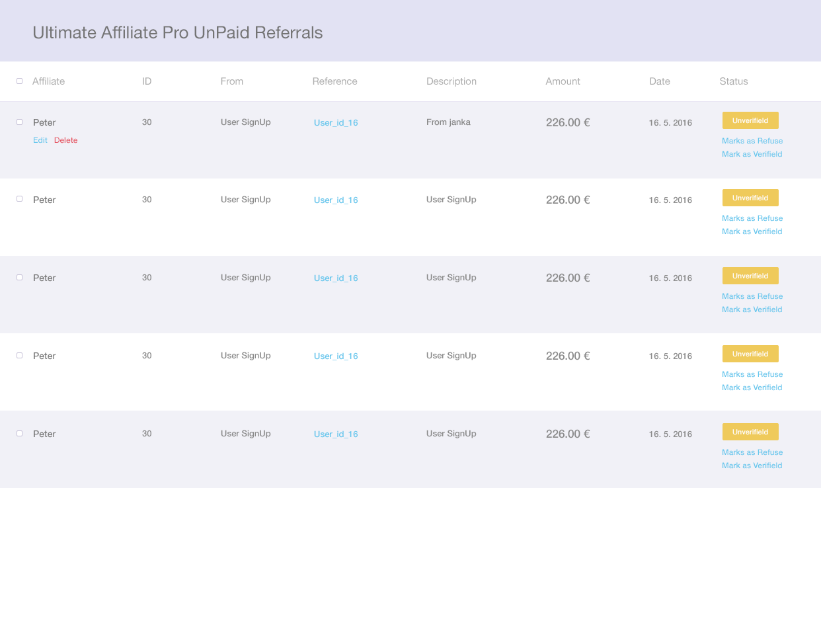Choose Mark as Verifield in the last row
The width and height of the screenshot is (821, 644).
coord(752,465)
